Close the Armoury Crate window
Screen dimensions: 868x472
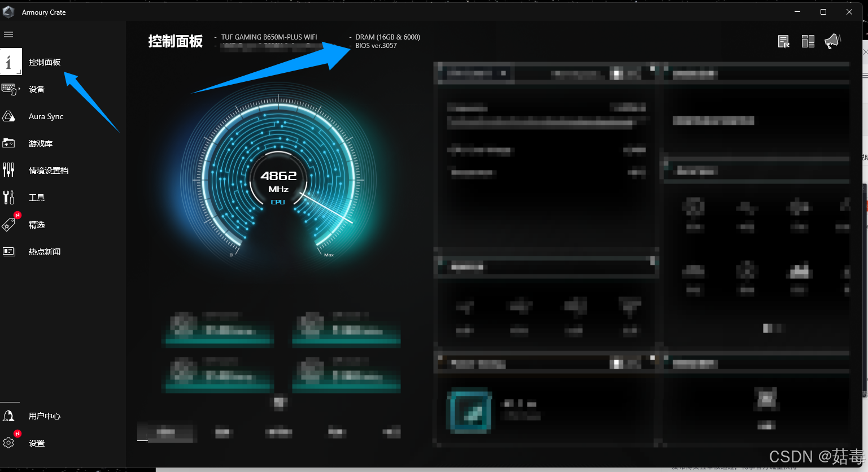[849, 12]
